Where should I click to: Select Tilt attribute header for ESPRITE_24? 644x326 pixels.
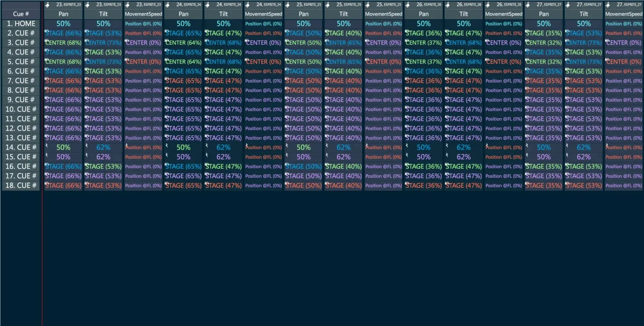[x=223, y=14]
